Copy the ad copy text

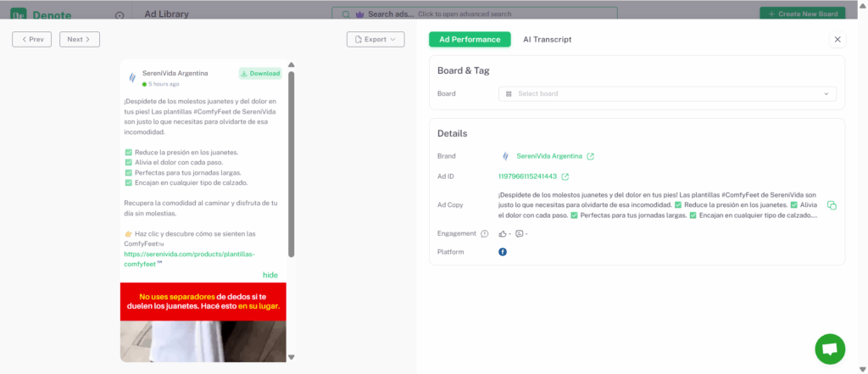tap(832, 205)
